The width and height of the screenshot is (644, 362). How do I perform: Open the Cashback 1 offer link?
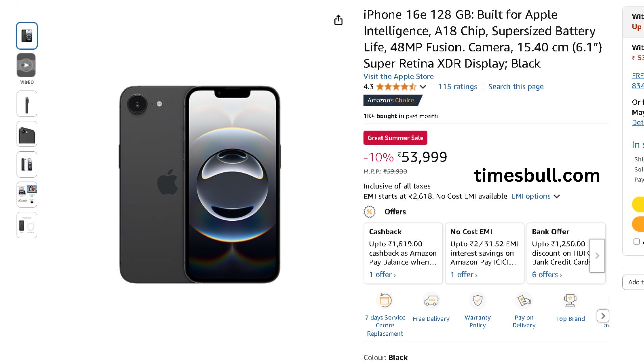point(382,275)
